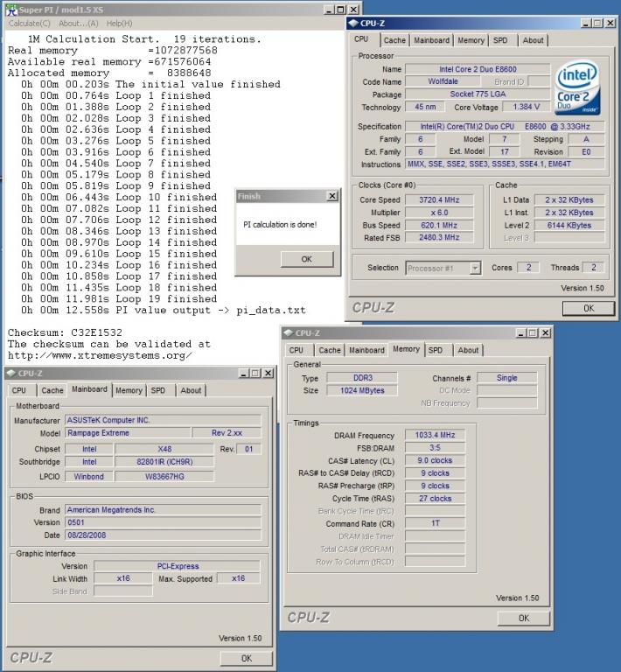Open About tab in the Mainboard window
Viewport: 621px width, 672px height.
click(191, 390)
